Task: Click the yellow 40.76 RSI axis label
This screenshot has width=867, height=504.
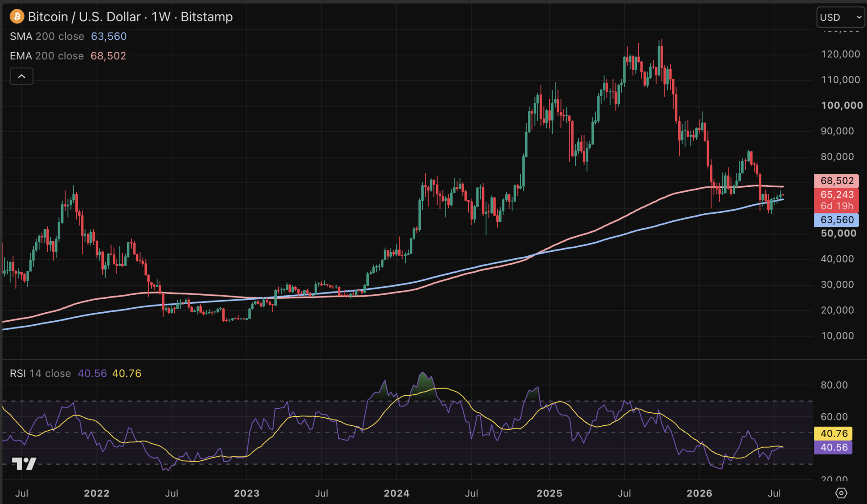Action: click(x=833, y=433)
